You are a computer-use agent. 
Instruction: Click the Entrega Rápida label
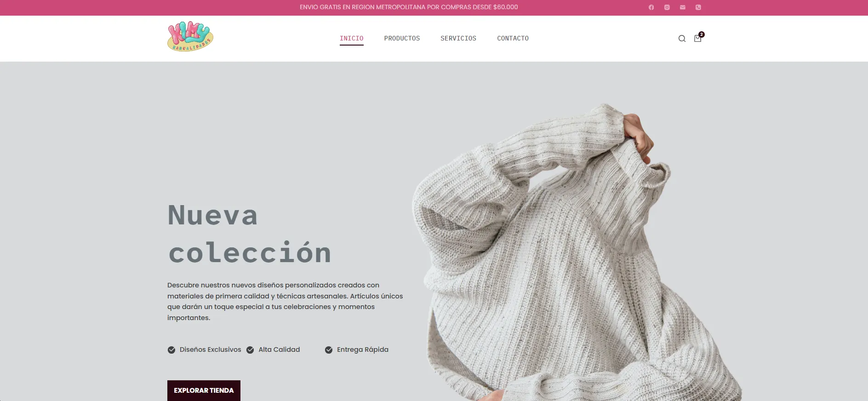[363, 349]
